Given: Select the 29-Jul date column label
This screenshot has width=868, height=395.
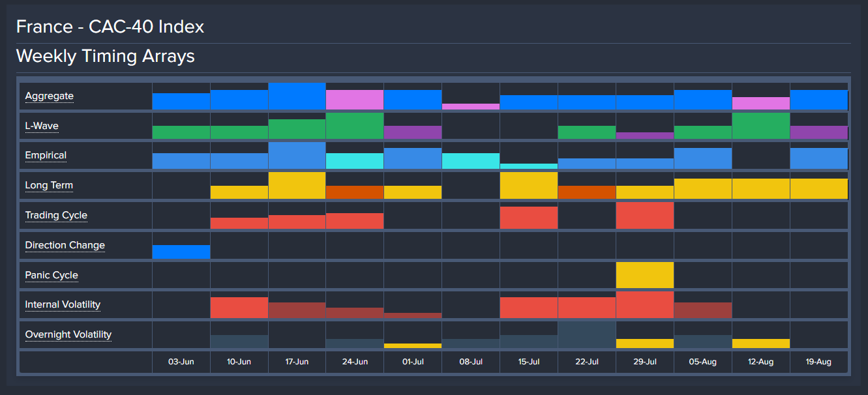Looking at the screenshot, I should pos(645,362).
